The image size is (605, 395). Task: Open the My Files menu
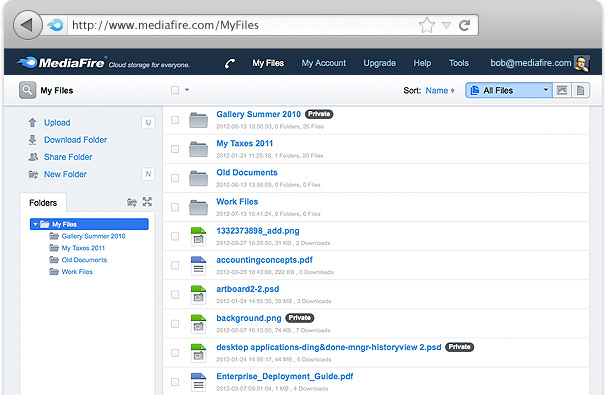point(268,63)
